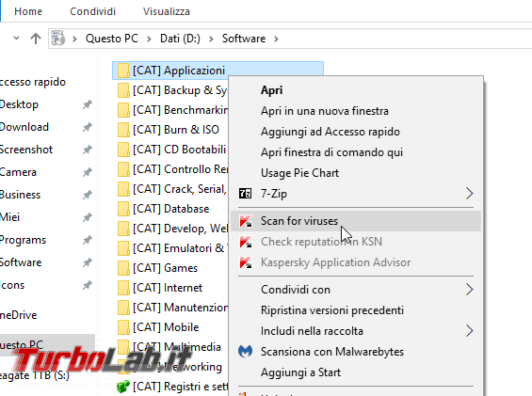Open the recent locations dropdown chevron
Screen dimensions: 532x396
(16, 38)
